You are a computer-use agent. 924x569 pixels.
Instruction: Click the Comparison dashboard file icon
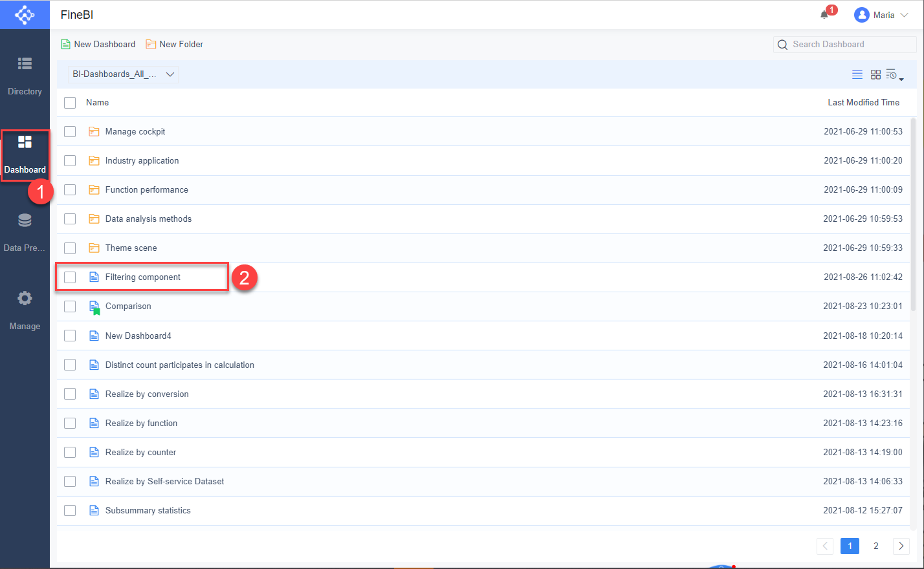tap(94, 306)
